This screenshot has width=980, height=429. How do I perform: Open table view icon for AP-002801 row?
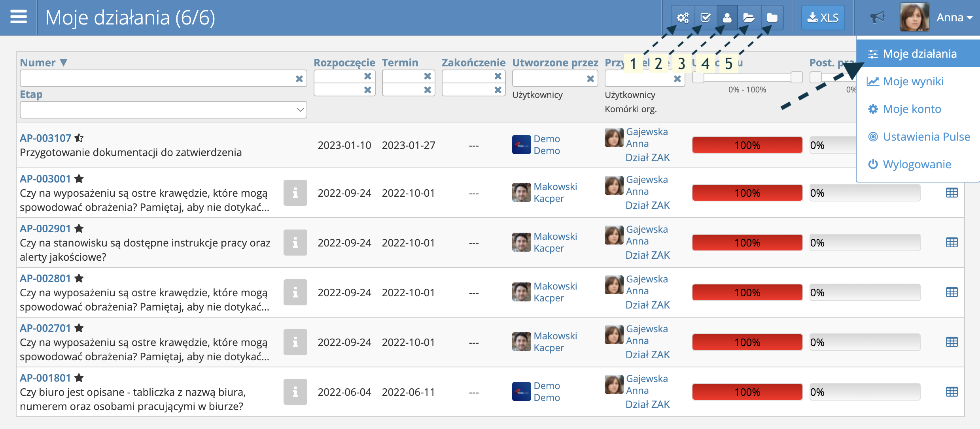click(x=952, y=292)
